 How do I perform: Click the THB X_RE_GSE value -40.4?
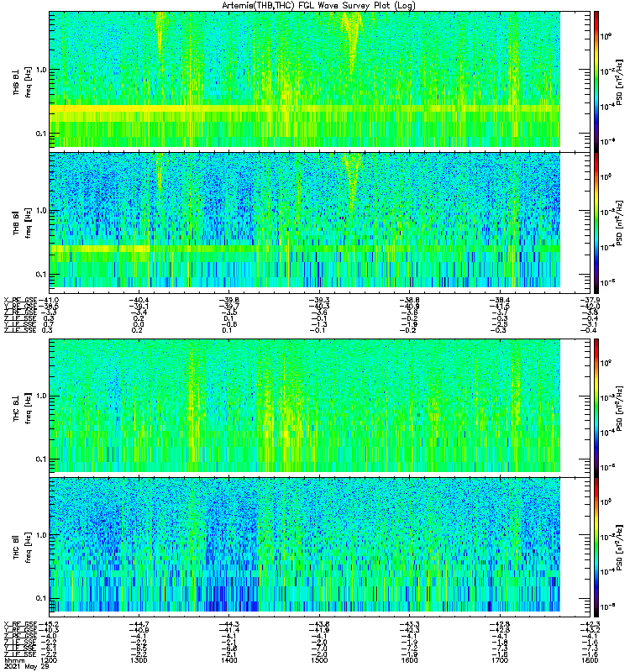(x=139, y=300)
